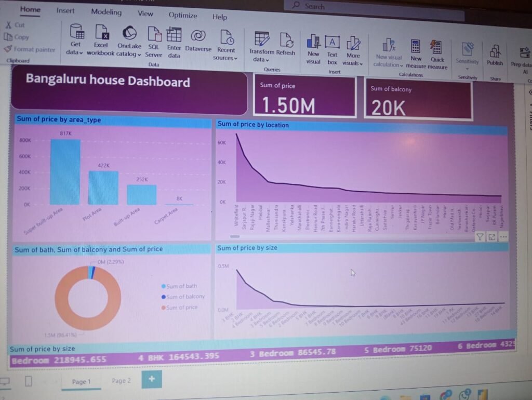Image resolution: width=532 pixels, height=400 pixels.
Task: Open the SQL Server data source
Action: point(154,34)
